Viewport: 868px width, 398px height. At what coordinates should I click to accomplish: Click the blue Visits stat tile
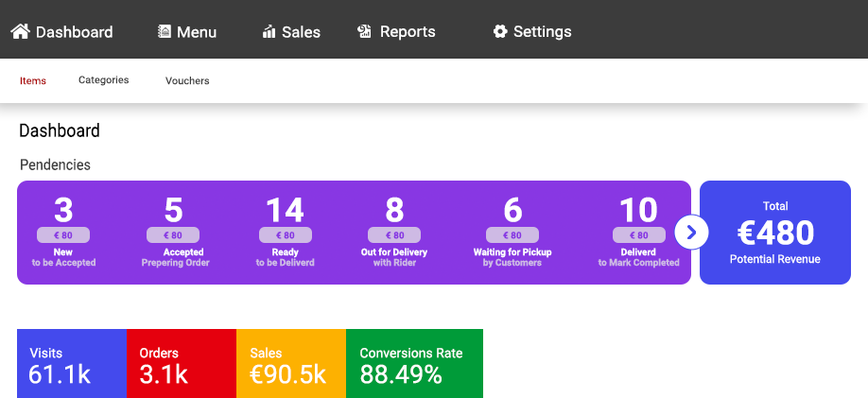[71, 363]
